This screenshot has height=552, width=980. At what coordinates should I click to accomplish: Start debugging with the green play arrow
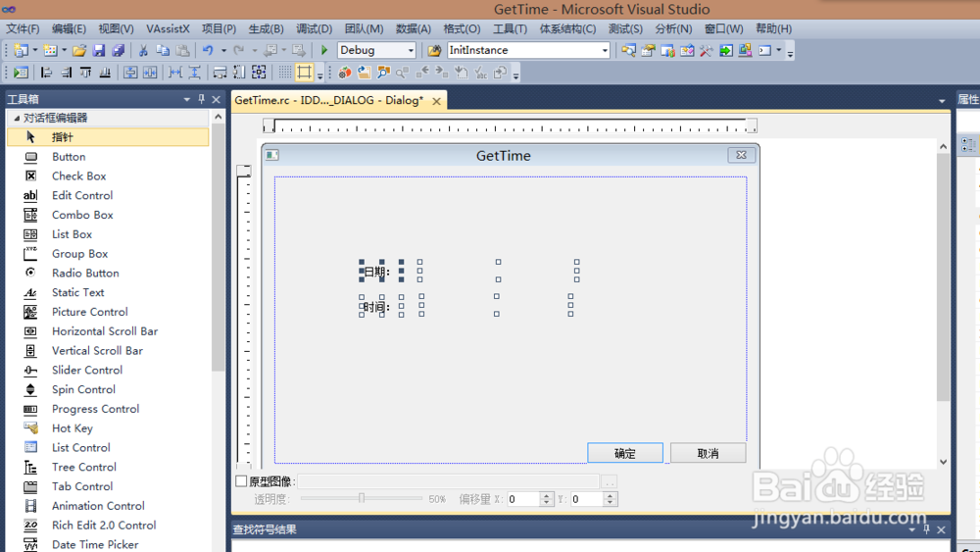tap(323, 50)
